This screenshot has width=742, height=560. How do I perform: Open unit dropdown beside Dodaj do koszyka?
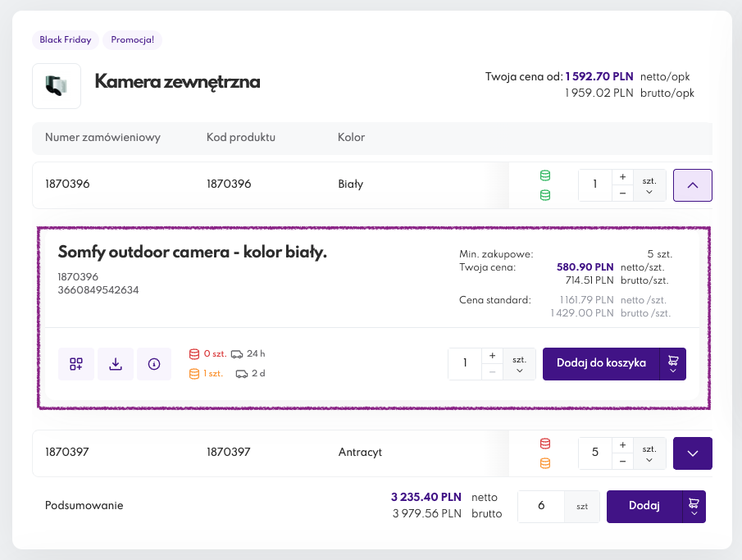(x=519, y=364)
